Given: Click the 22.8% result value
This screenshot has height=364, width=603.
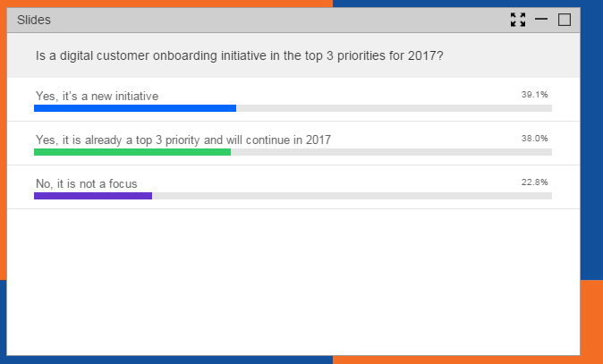Looking at the screenshot, I should (534, 182).
